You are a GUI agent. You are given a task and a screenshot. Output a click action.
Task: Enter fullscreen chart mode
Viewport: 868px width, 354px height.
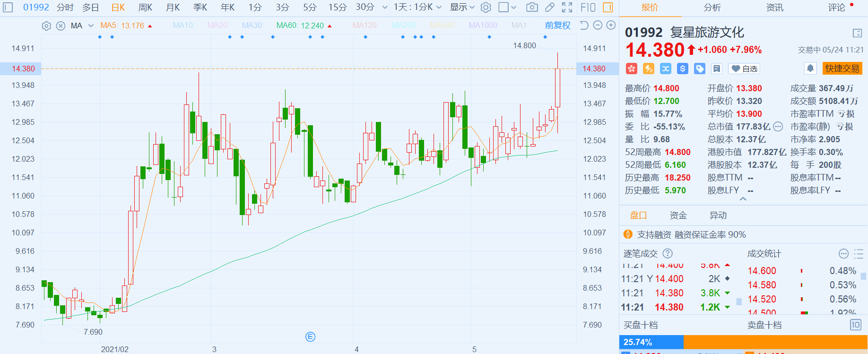[567, 7]
